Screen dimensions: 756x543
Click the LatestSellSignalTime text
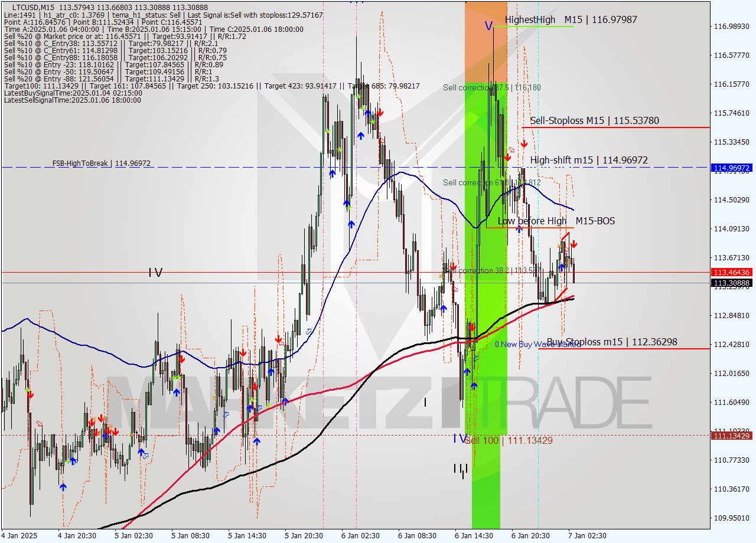(x=72, y=100)
